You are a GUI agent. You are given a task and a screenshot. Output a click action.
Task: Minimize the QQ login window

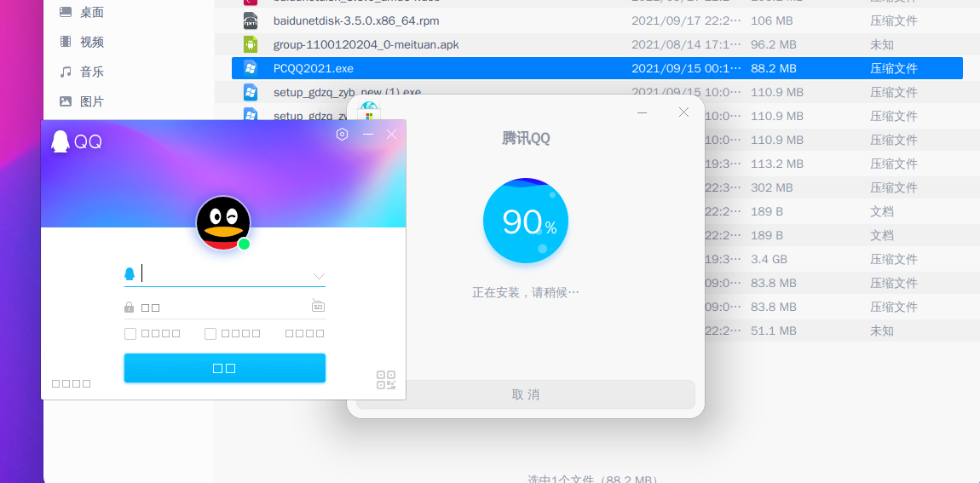click(x=368, y=135)
